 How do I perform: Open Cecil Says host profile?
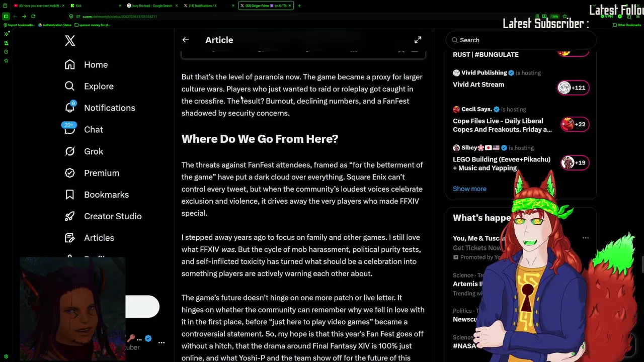click(x=476, y=109)
